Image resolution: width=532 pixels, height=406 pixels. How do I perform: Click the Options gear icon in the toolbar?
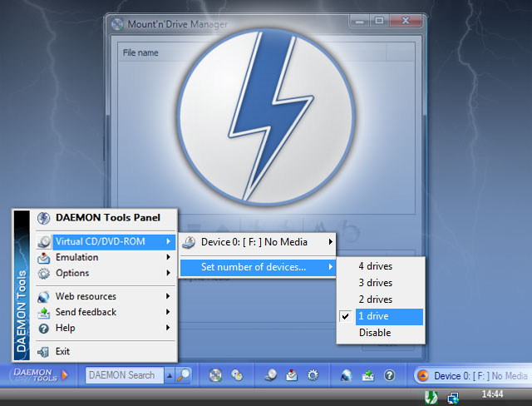pos(313,375)
